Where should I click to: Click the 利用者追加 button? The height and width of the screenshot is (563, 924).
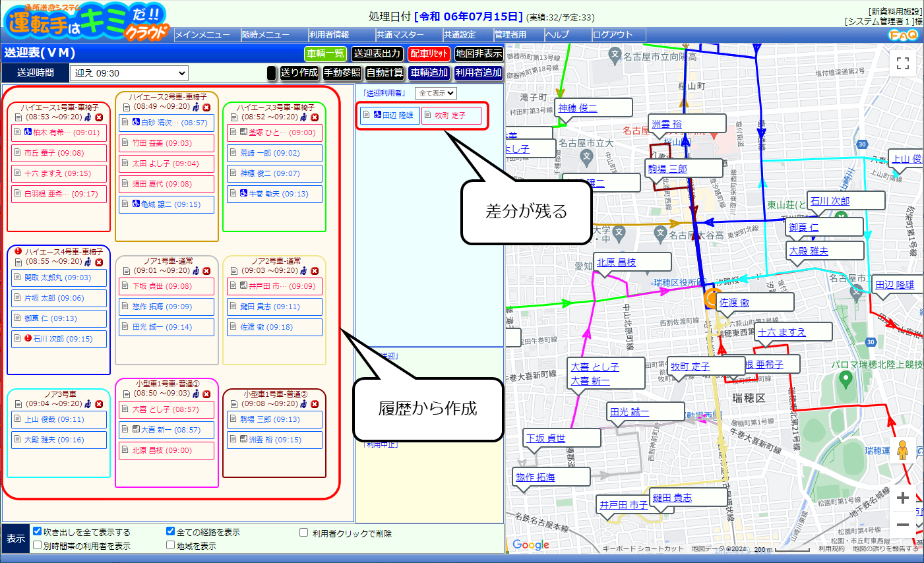[479, 73]
